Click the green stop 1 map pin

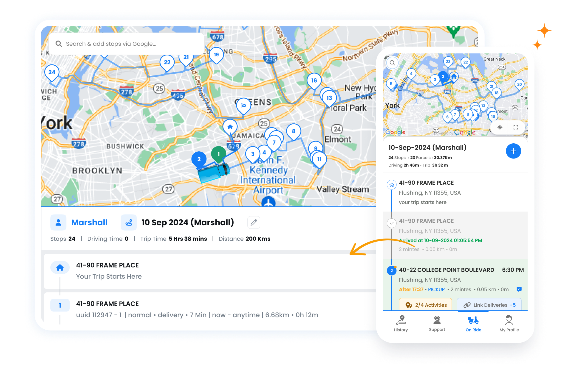pos(218,154)
